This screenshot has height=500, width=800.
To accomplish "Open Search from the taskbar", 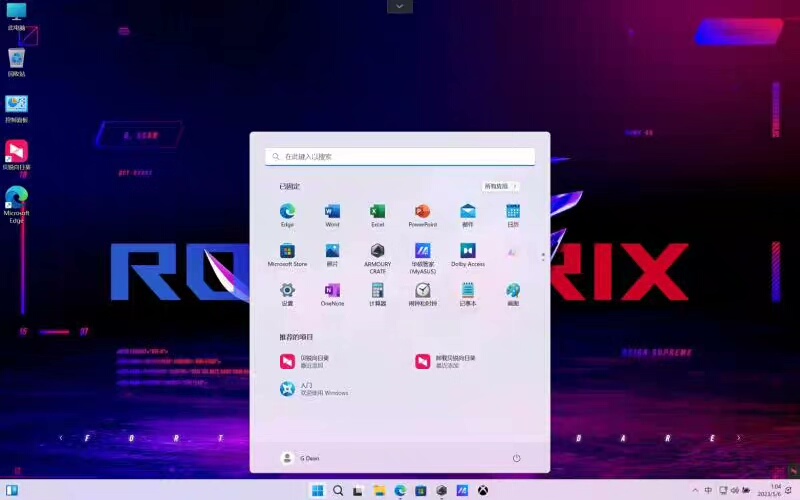I will click(338, 490).
